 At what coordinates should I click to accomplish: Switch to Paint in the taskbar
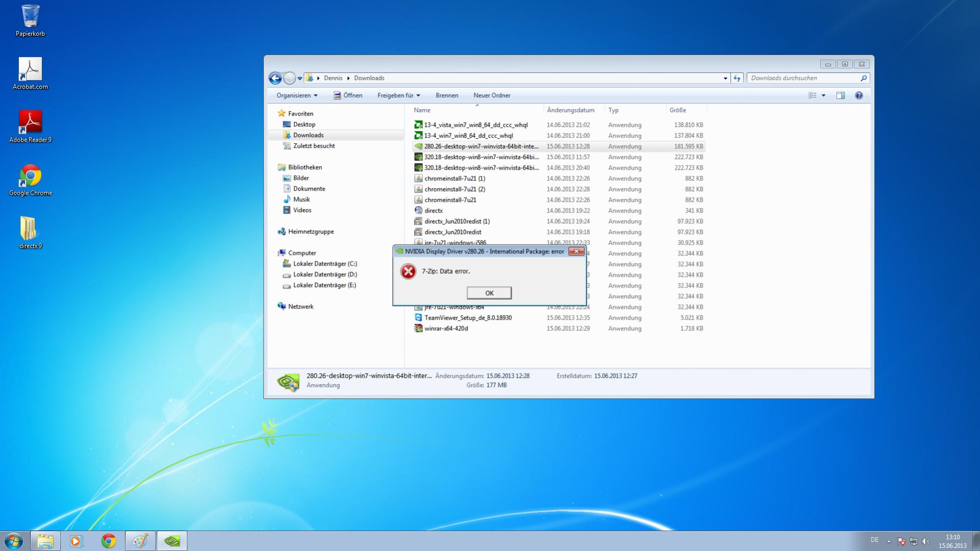pos(140,541)
